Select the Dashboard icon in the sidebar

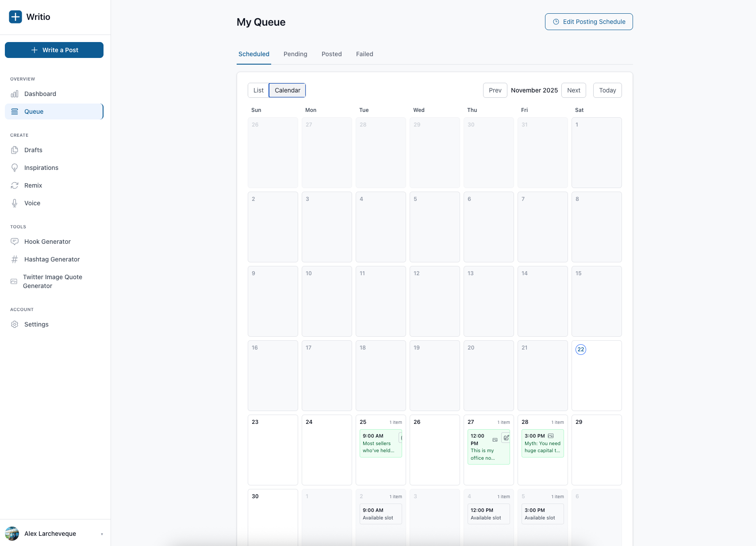15,94
